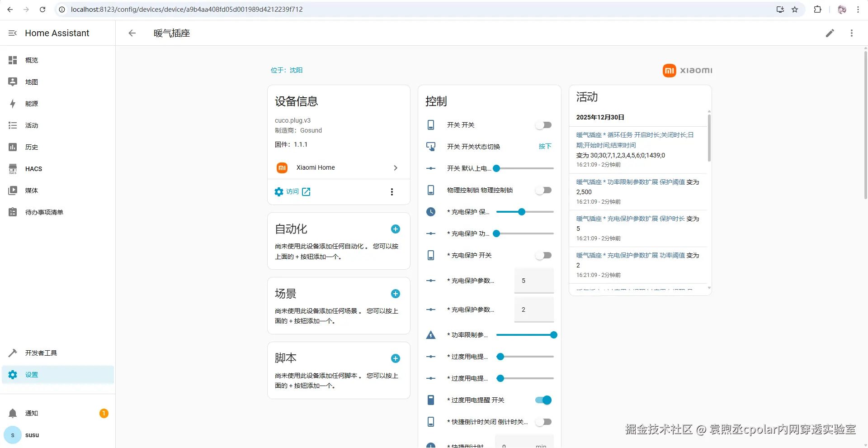The height and width of the screenshot is (448, 868).
Task: Click the 按下 button for 开关状态切换
Action: [545, 147]
